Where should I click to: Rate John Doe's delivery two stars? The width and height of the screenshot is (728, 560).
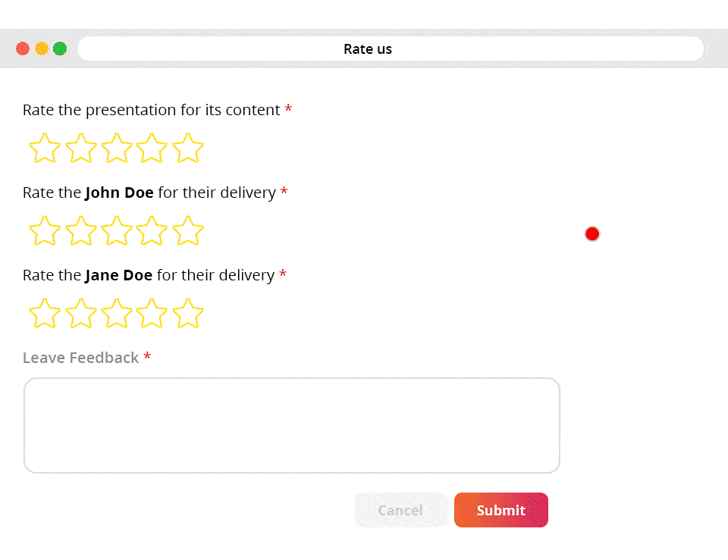80,231
